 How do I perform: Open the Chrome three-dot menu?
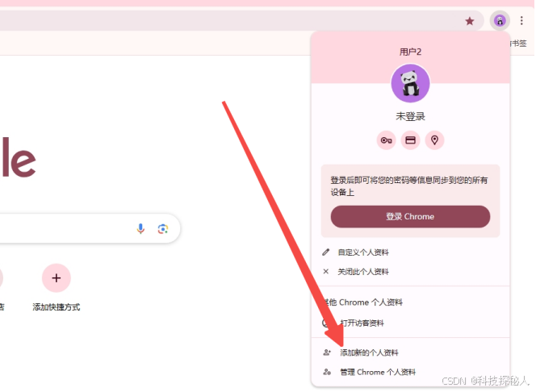521,21
